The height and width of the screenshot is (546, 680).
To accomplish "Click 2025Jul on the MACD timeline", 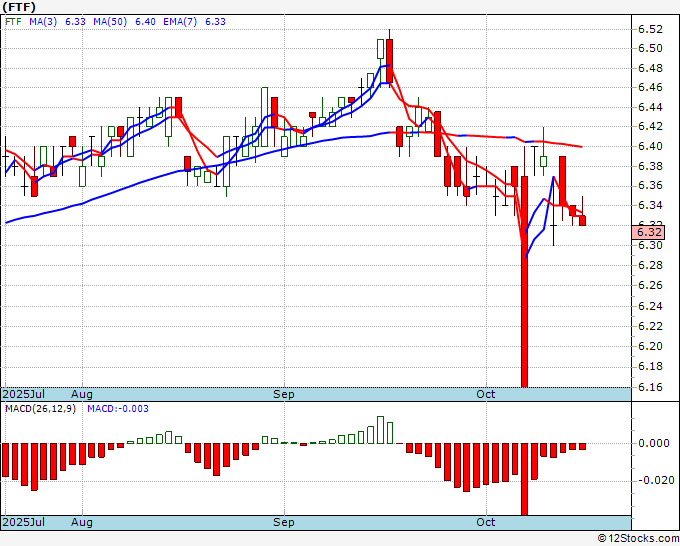I will coord(24,522).
